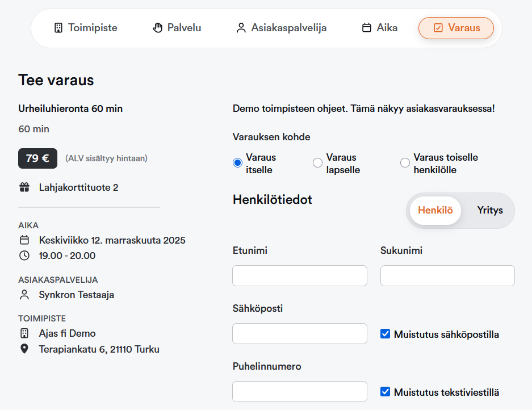Viewport: 532px width, 410px height.
Task: Switch to Yritys in the person toggle
Action: [490, 211]
